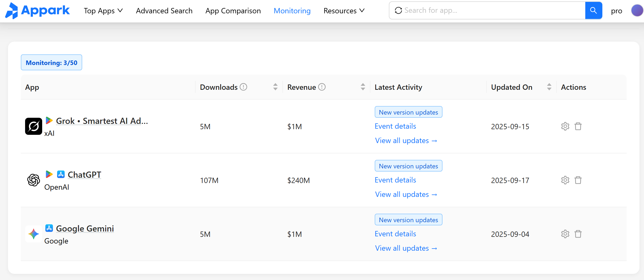Go to App Comparison page
This screenshot has height=280, width=644.
(233, 11)
